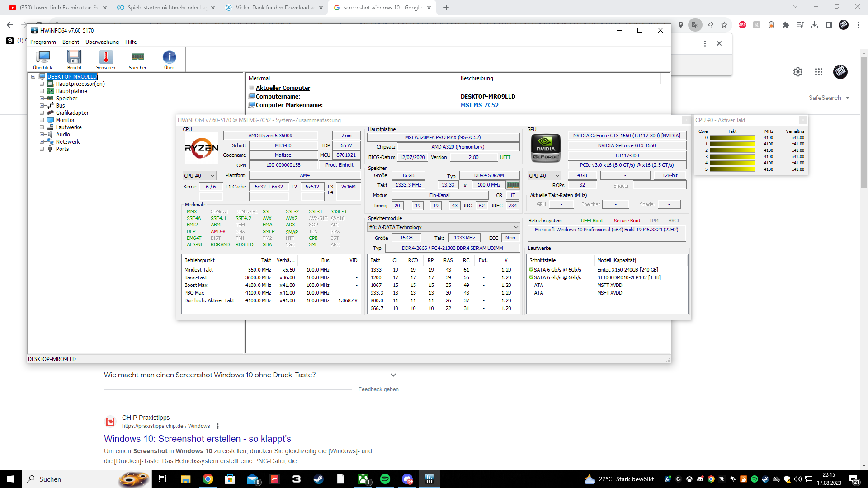This screenshot has width=868, height=488.
Task: Expand the Hauptprozessor(en) tree node
Action: [x=42, y=84]
